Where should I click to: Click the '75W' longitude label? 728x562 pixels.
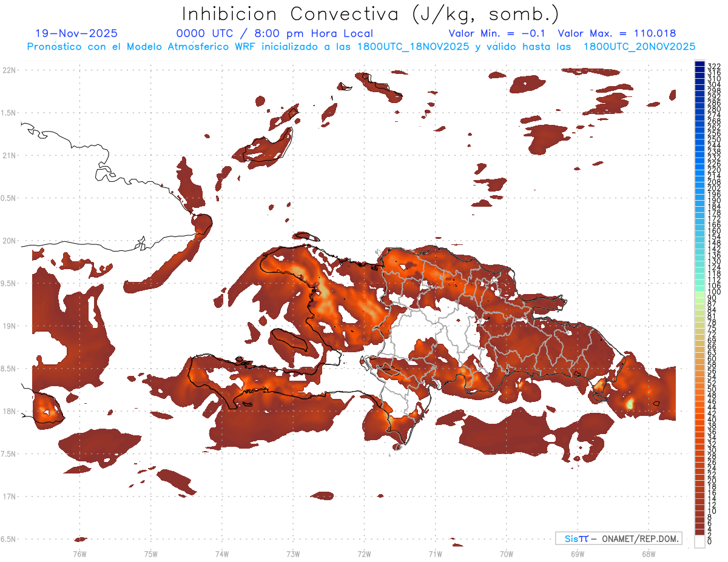(x=150, y=554)
